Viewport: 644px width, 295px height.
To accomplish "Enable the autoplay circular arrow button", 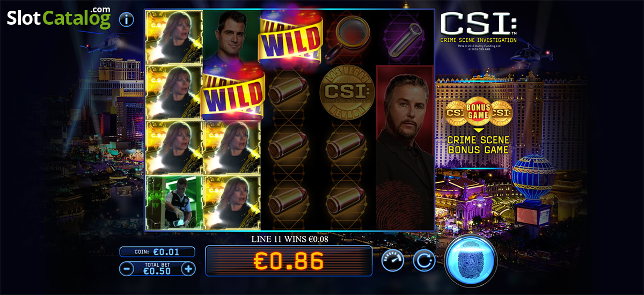I will coord(424,261).
